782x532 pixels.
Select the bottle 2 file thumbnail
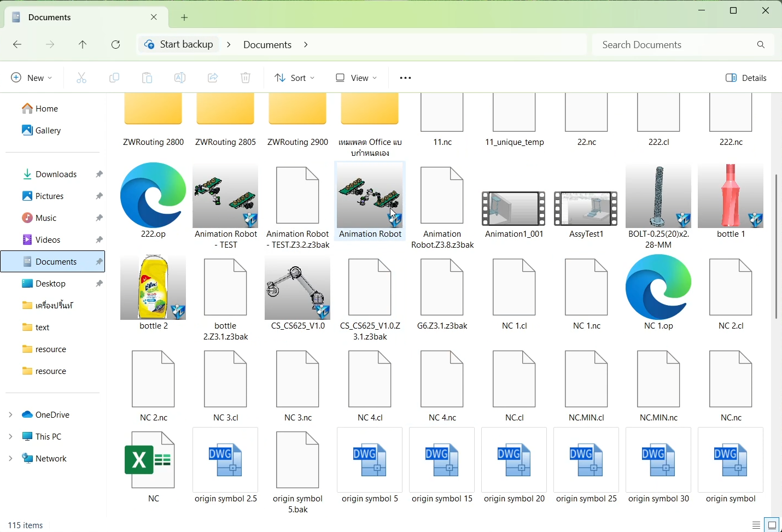pyautogui.click(x=154, y=287)
